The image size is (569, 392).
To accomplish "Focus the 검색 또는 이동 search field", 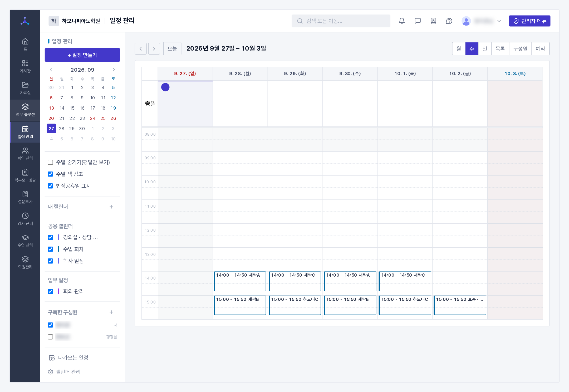I will (x=341, y=21).
